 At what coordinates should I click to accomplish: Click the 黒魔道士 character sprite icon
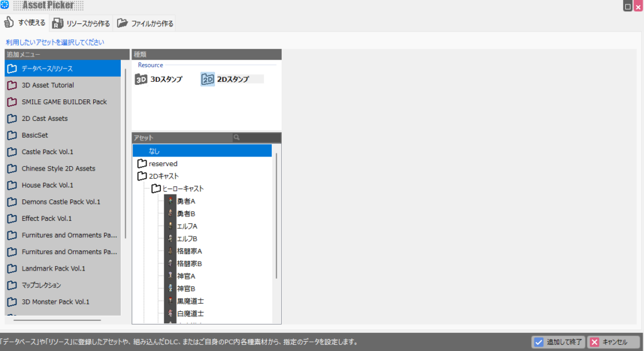point(170,301)
